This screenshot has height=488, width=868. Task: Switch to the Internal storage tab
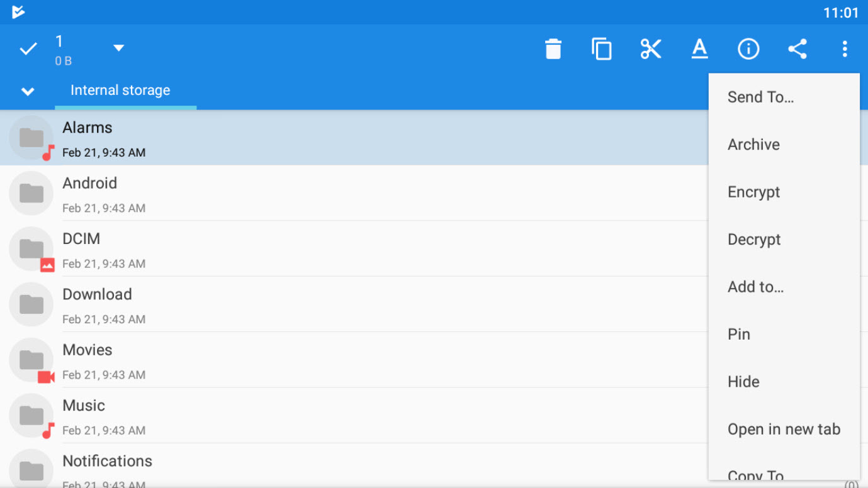pyautogui.click(x=120, y=90)
